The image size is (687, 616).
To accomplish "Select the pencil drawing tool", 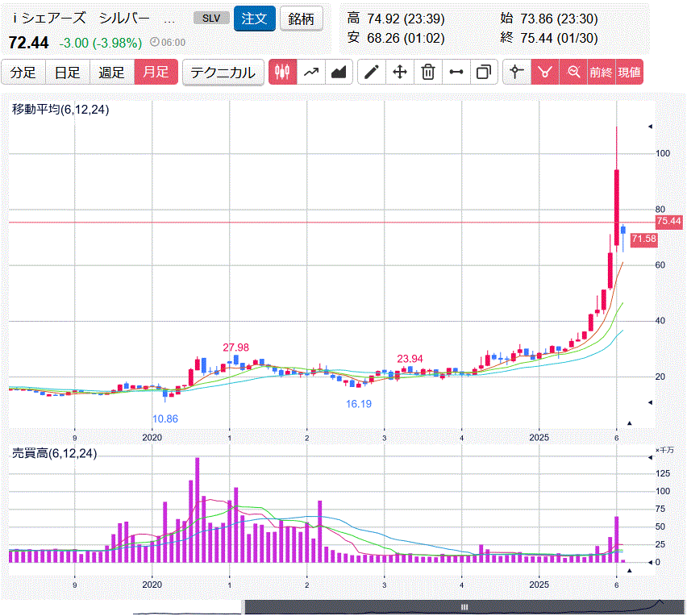I will pos(371,73).
